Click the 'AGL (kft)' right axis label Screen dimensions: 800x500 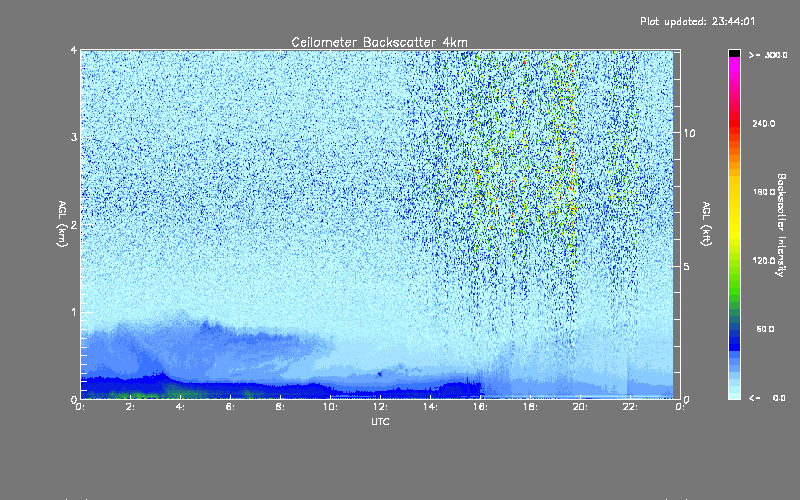point(707,224)
